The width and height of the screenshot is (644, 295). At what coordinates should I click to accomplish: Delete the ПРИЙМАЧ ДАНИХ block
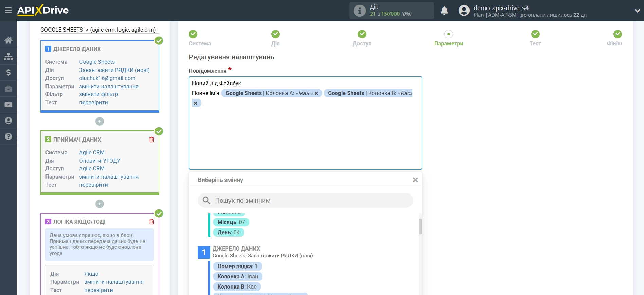click(152, 140)
